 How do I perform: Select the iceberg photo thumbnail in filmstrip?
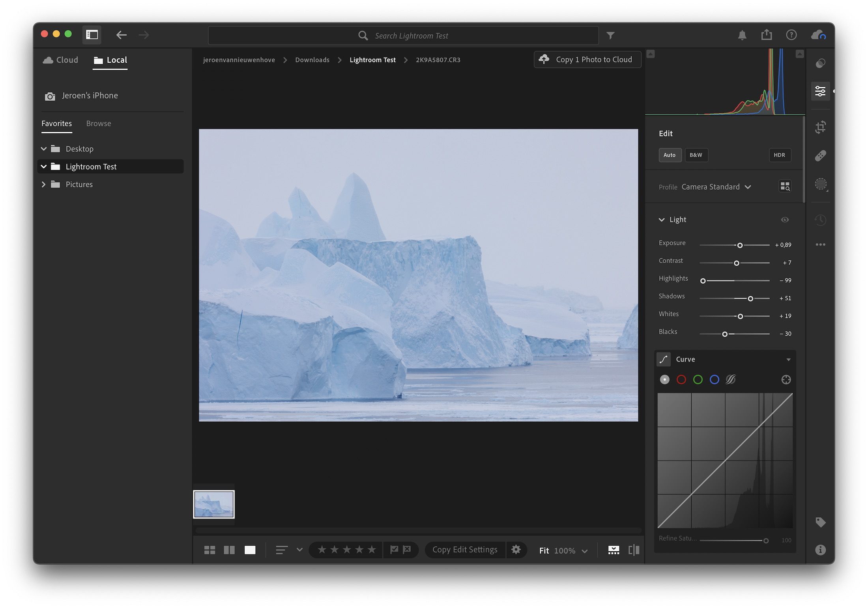[213, 505]
